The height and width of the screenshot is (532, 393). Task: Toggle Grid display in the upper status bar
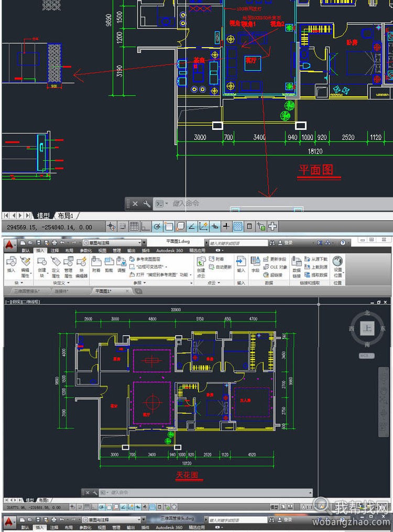click(134, 226)
